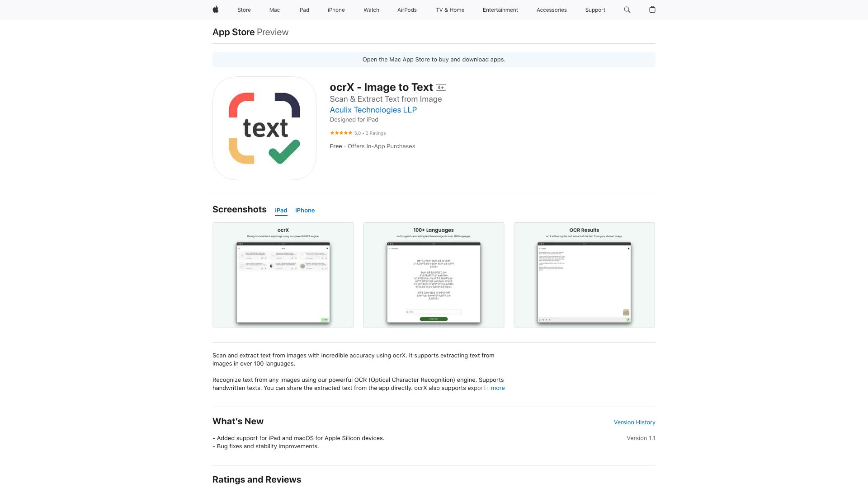Expand the app description with more
Screen dimensions: 868x488
(498, 388)
